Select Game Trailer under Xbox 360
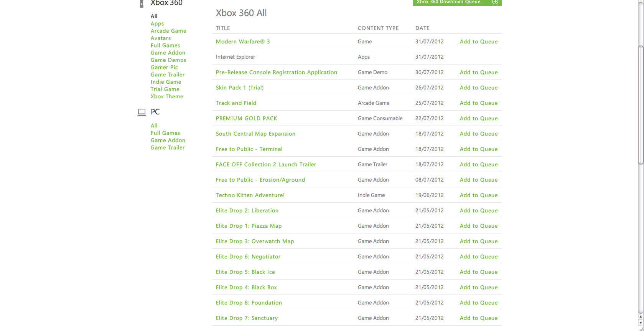The height and width of the screenshot is (331, 644). 168,74
